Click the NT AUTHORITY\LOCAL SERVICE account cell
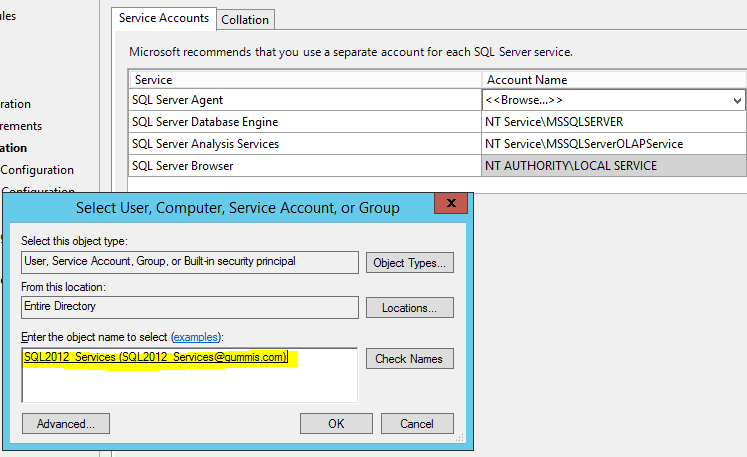The width and height of the screenshot is (747, 457). pyautogui.click(x=614, y=166)
